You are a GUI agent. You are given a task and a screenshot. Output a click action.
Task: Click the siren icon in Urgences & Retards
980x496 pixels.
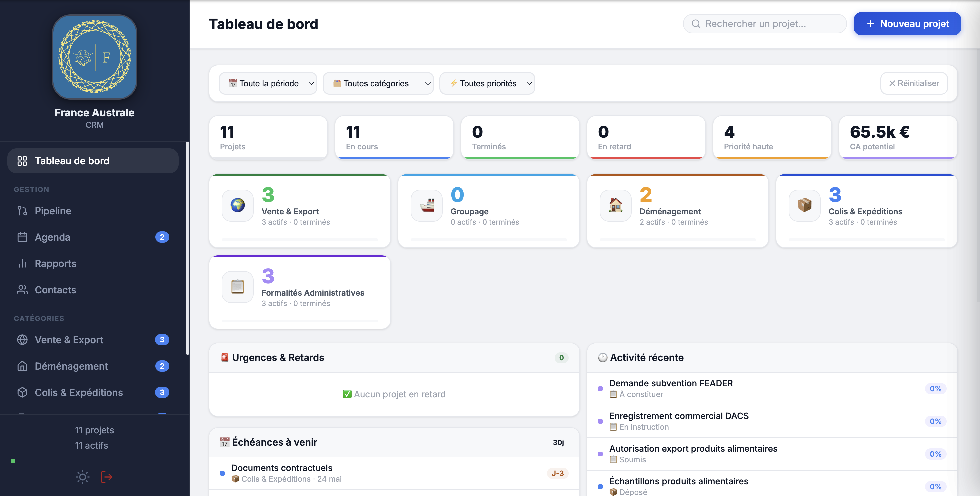tap(225, 358)
